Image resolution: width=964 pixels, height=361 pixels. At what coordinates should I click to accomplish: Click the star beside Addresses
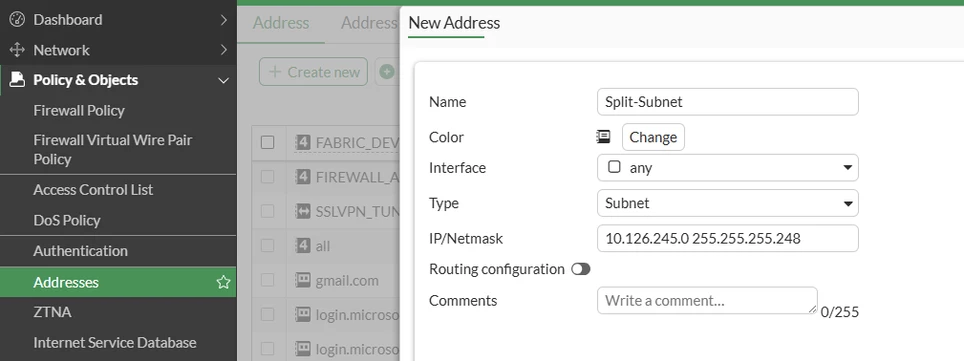(x=223, y=282)
